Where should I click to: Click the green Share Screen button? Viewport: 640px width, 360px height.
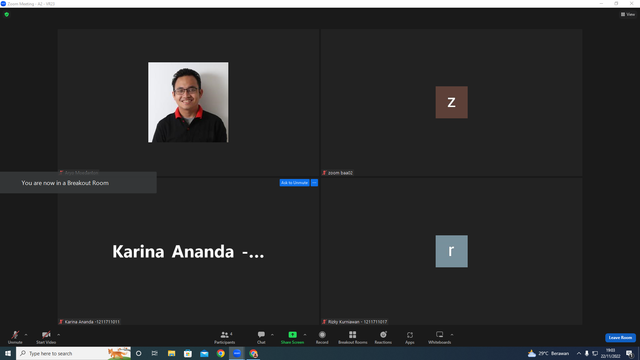292,337
